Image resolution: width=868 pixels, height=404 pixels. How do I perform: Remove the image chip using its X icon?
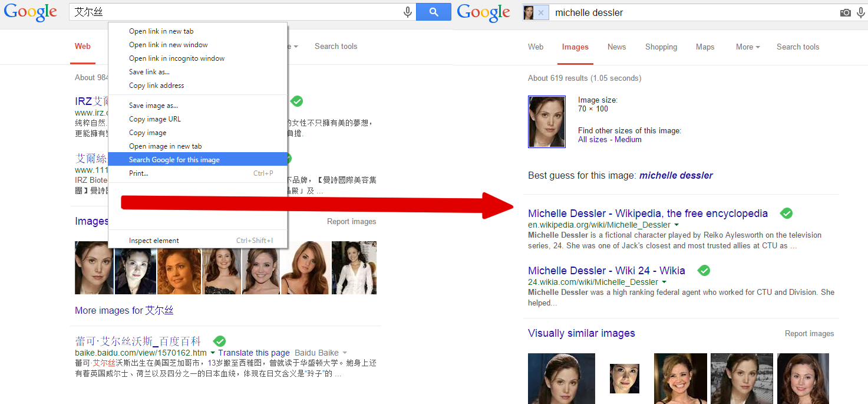pos(541,12)
